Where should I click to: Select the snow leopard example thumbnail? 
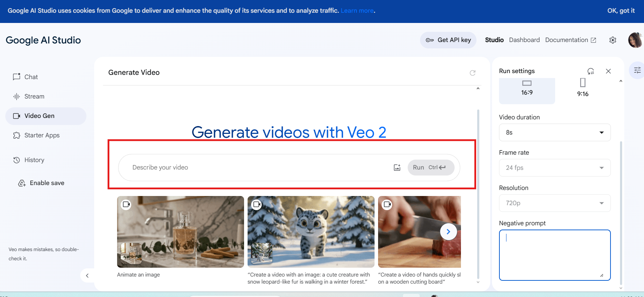(311, 232)
